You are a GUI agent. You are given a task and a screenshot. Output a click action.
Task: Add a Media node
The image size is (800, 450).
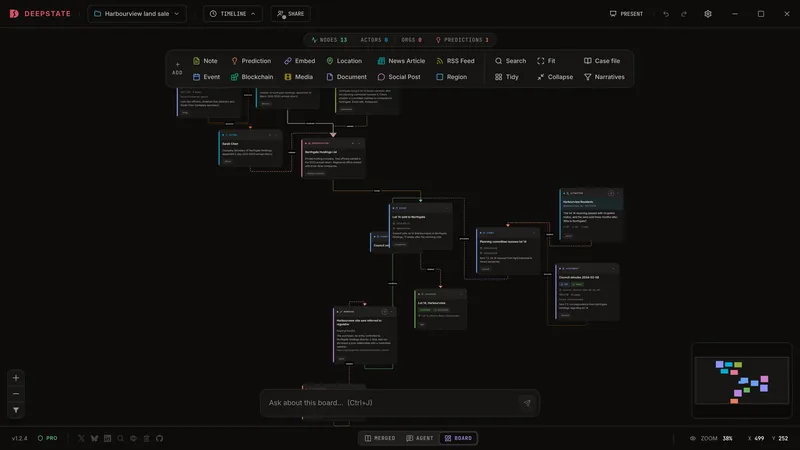[298, 77]
